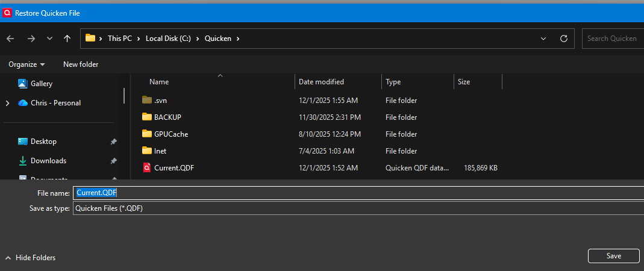Image resolution: width=644 pixels, height=271 pixels.
Task: Select the BACKUP folder
Action: [167, 117]
